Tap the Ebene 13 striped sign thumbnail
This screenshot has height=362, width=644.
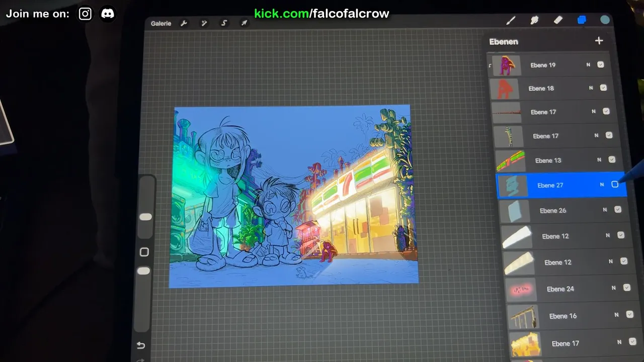(511, 161)
